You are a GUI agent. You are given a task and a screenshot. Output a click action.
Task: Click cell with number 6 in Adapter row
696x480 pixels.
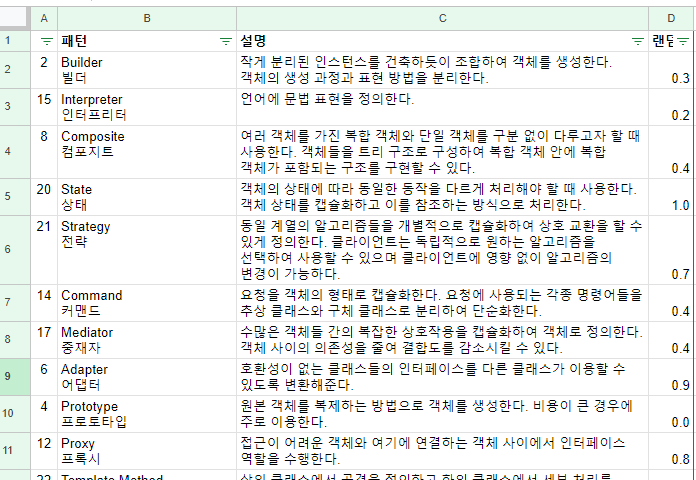44,377
